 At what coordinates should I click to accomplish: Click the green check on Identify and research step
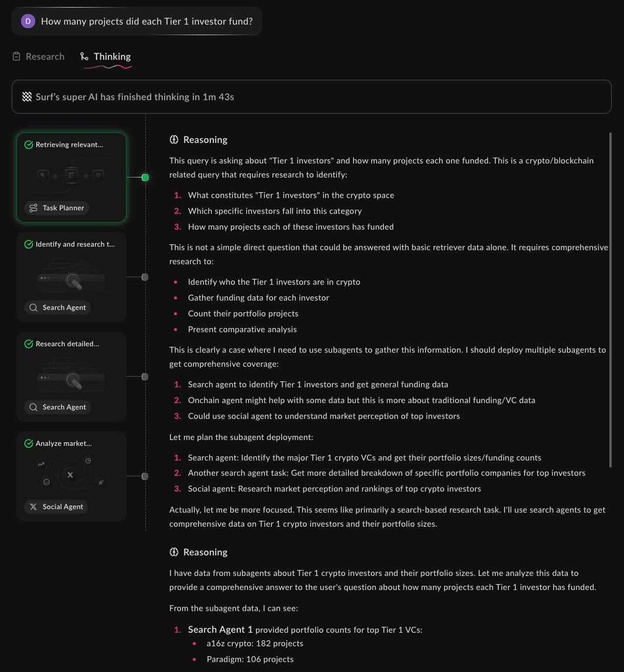tap(29, 244)
